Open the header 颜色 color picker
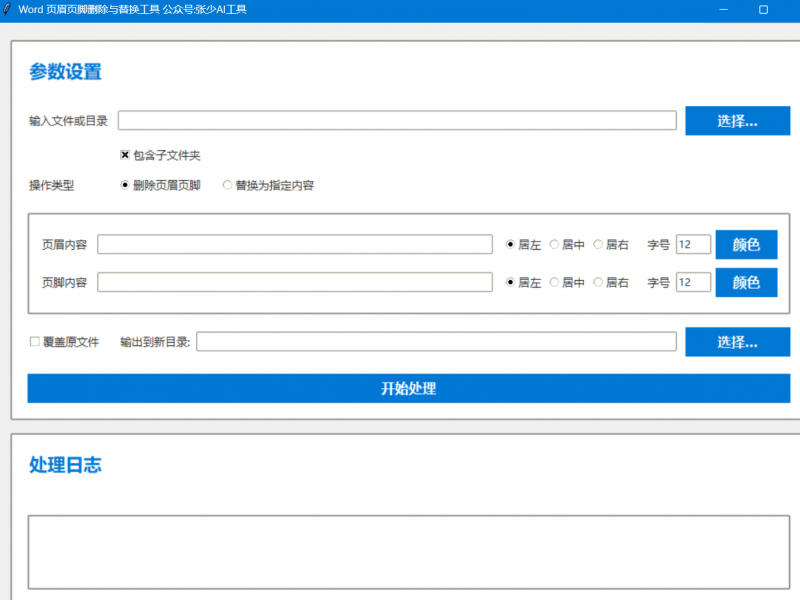The height and width of the screenshot is (600, 800). (x=746, y=245)
